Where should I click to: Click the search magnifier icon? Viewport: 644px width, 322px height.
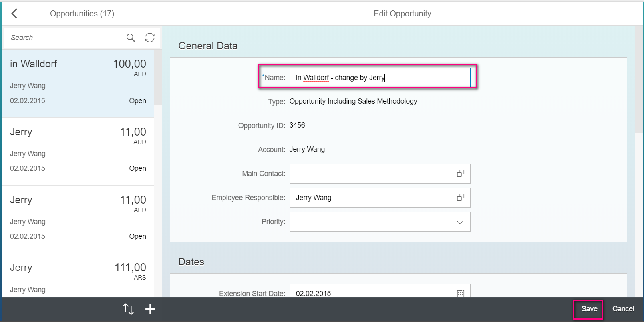131,38
